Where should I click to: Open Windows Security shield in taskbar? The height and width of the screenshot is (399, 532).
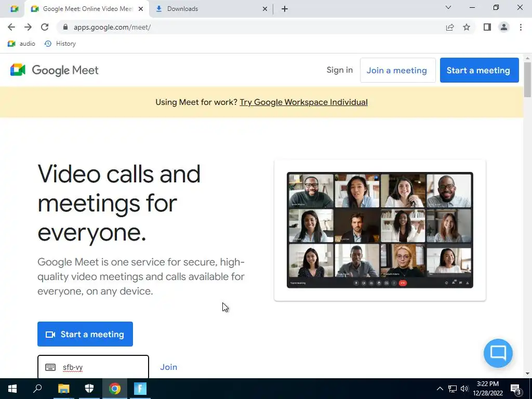(x=89, y=389)
